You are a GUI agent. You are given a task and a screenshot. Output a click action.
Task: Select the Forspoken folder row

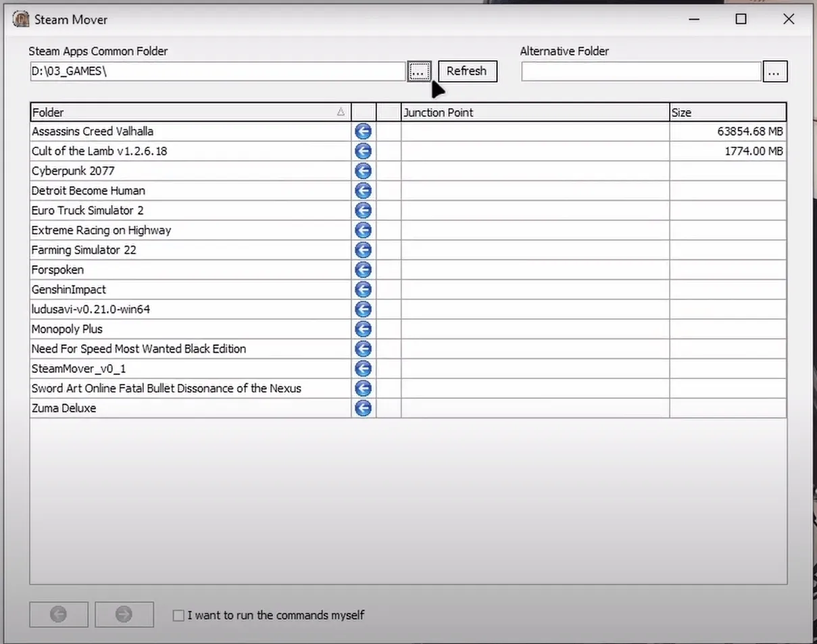tap(408, 270)
